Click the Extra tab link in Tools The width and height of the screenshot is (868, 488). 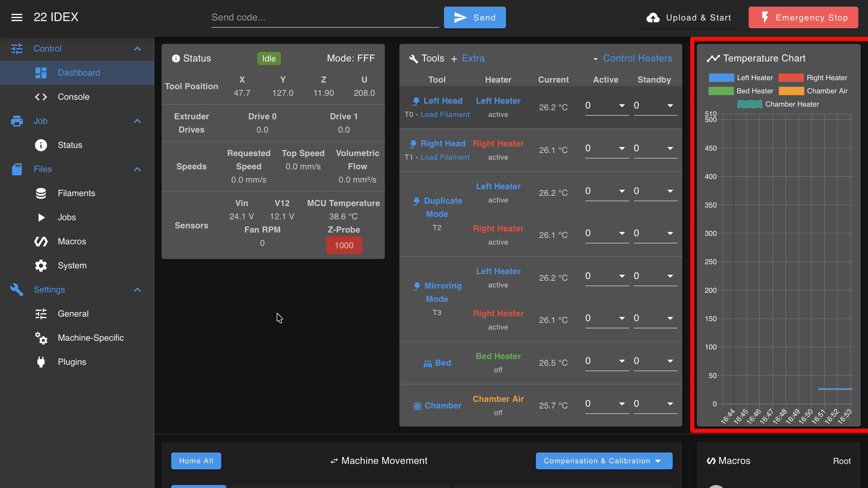point(473,59)
